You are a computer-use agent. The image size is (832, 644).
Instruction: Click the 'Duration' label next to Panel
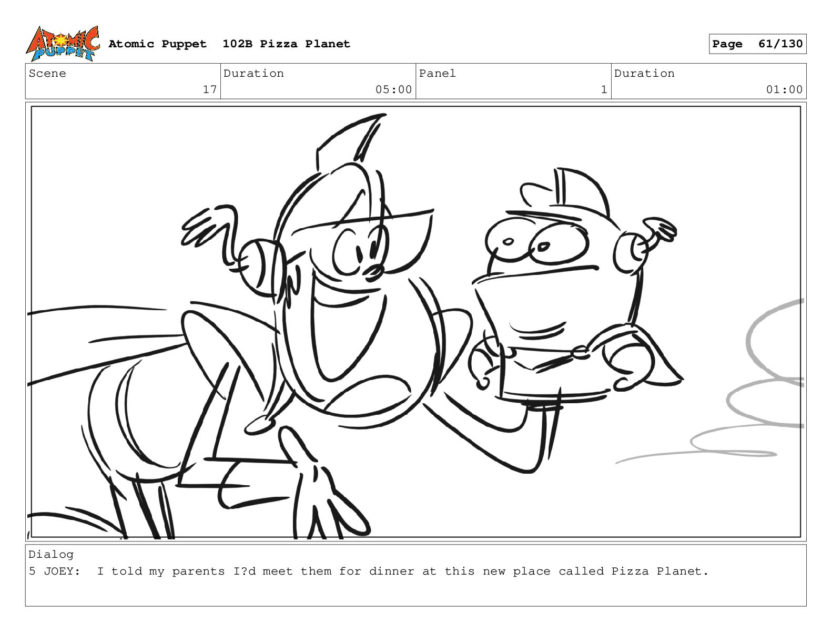click(644, 74)
